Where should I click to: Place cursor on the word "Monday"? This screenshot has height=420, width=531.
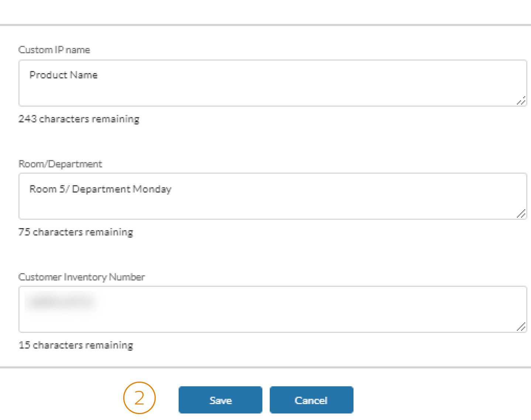click(152, 189)
